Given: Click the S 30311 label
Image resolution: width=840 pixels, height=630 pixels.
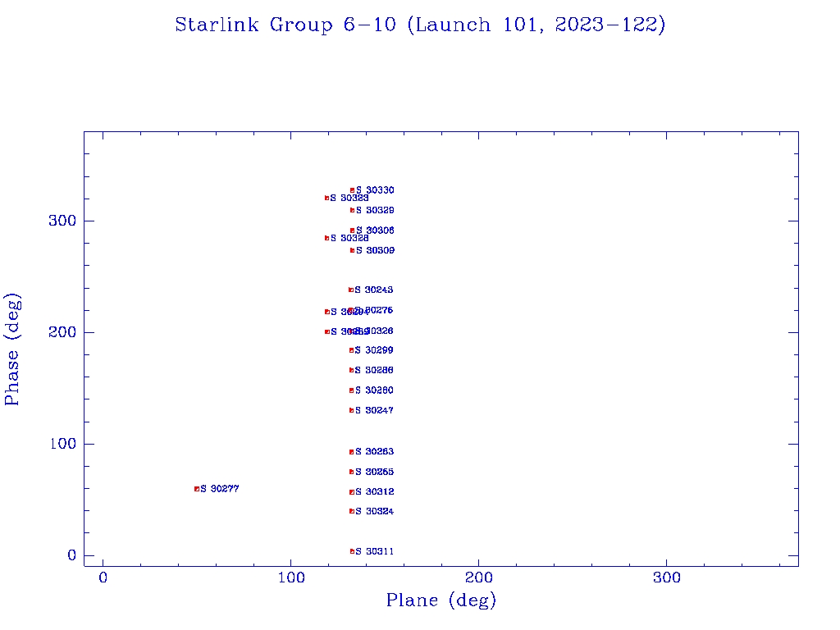Looking at the screenshot, I should pyautogui.click(x=374, y=551).
